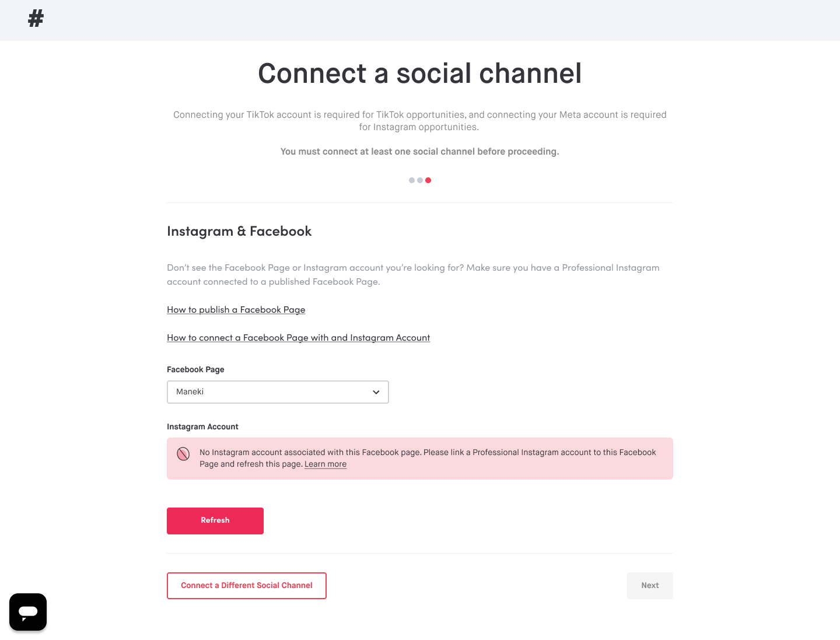The height and width of the screenshot is (640, 840).
Task: Select the red active progress step dot
Action: [x=428, y=180]
